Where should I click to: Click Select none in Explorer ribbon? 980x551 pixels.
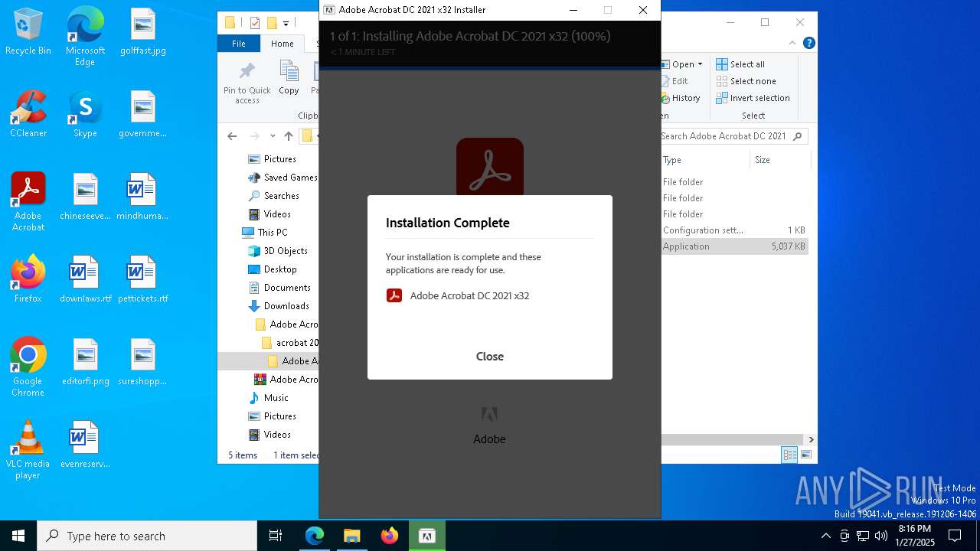pos(746,81)
